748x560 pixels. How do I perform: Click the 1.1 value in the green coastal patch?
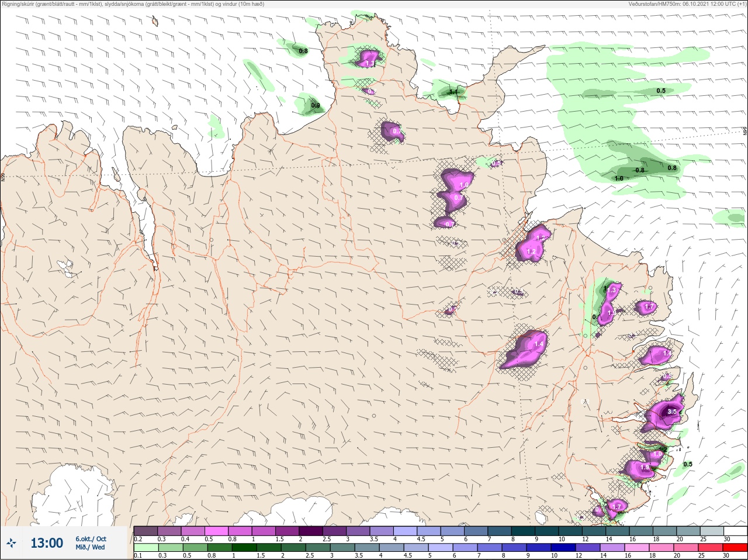pyautogui.click(x=453, y=92)
